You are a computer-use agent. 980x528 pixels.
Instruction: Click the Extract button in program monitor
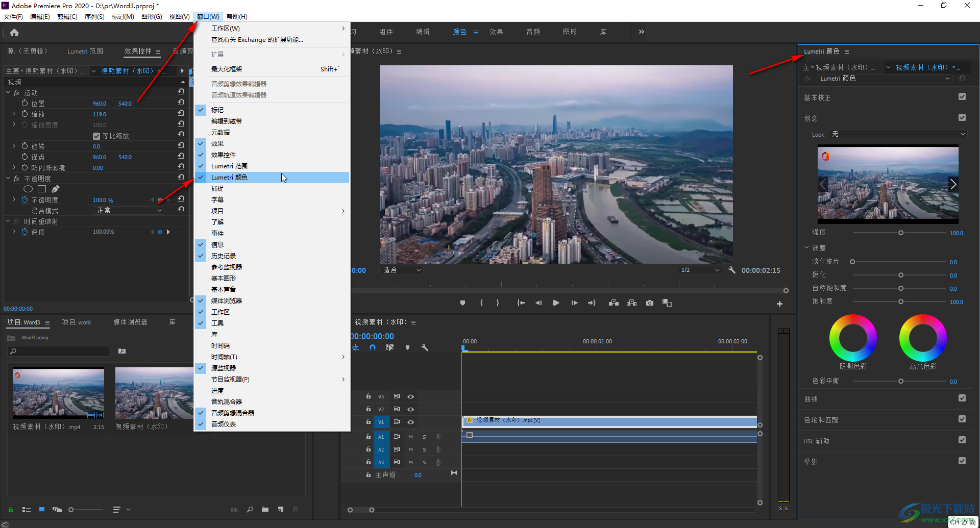pos(631,303)
